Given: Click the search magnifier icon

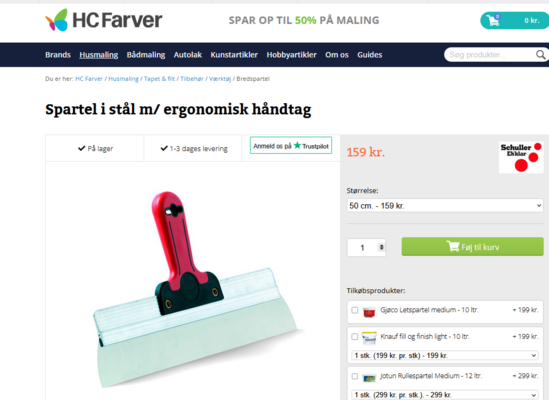Looking at the screenshot, I should (540, 55).
